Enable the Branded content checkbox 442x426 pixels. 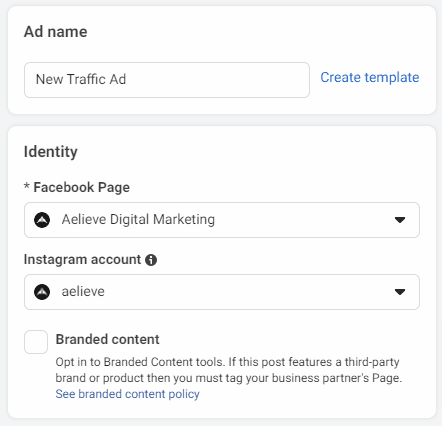[36, 342]
